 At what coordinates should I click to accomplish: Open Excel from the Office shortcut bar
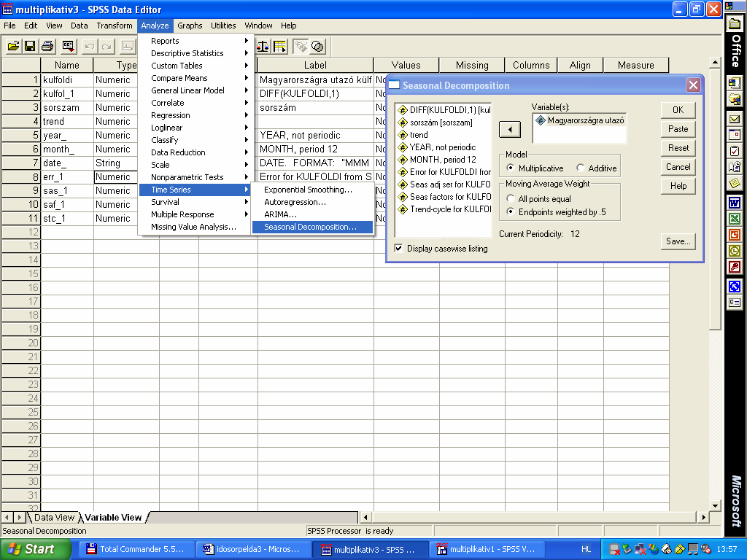(x=735, y=219)
